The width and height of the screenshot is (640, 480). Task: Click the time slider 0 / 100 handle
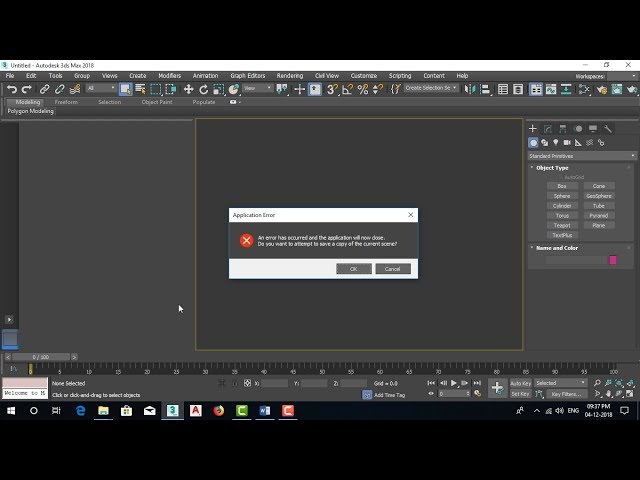(41, 357)
